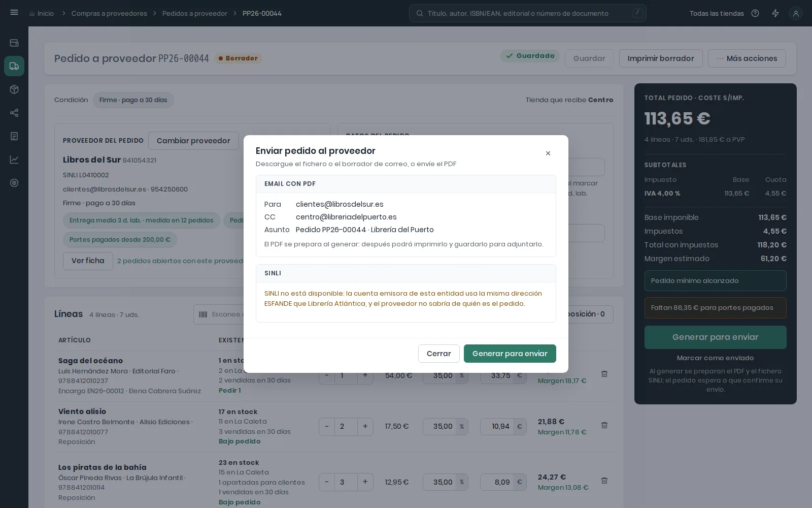The width and height of the screenshot is (812, 508).
Task: Expand the Más acciones menu
Action: coord(747,58)
